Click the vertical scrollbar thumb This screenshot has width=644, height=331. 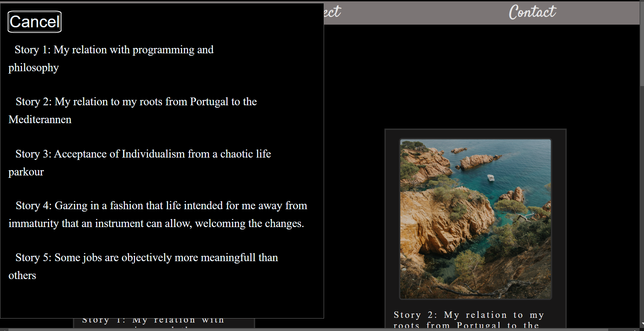(x=642, y=44)
